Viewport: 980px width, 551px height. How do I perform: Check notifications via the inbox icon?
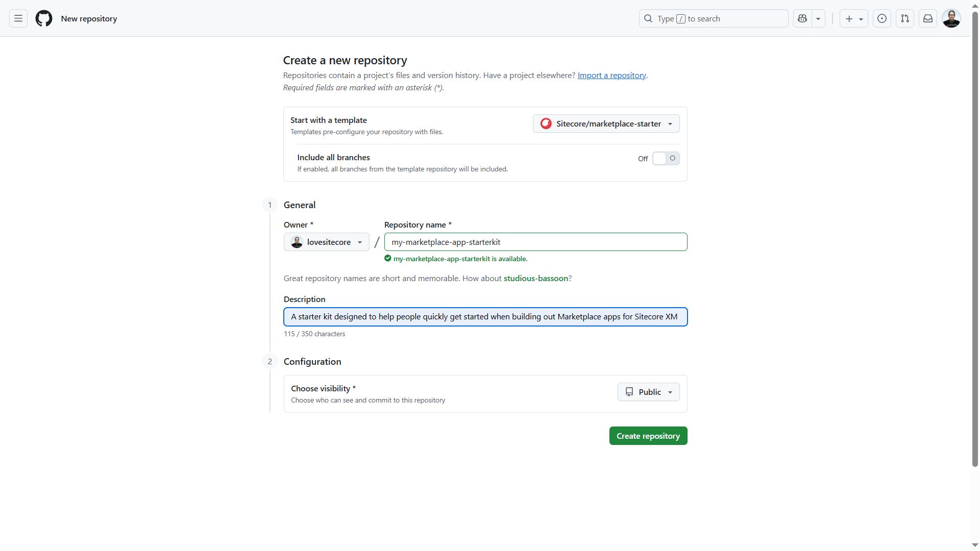pos(928,18)
